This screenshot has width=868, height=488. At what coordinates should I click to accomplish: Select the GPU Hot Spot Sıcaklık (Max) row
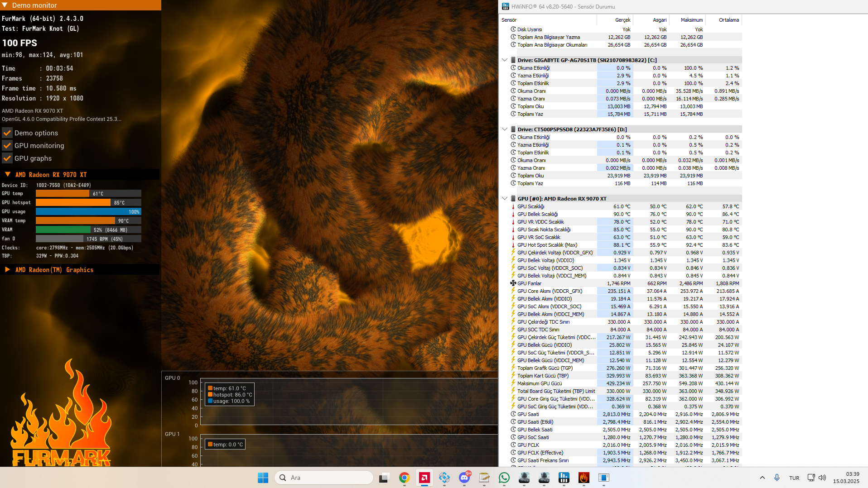[x=621, y=245]
